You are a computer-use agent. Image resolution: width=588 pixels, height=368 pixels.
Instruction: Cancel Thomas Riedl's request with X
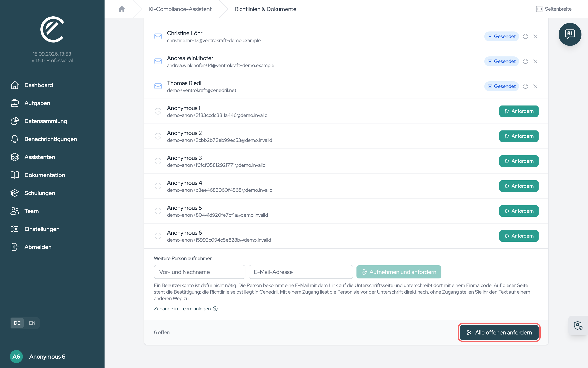[535, 86]
